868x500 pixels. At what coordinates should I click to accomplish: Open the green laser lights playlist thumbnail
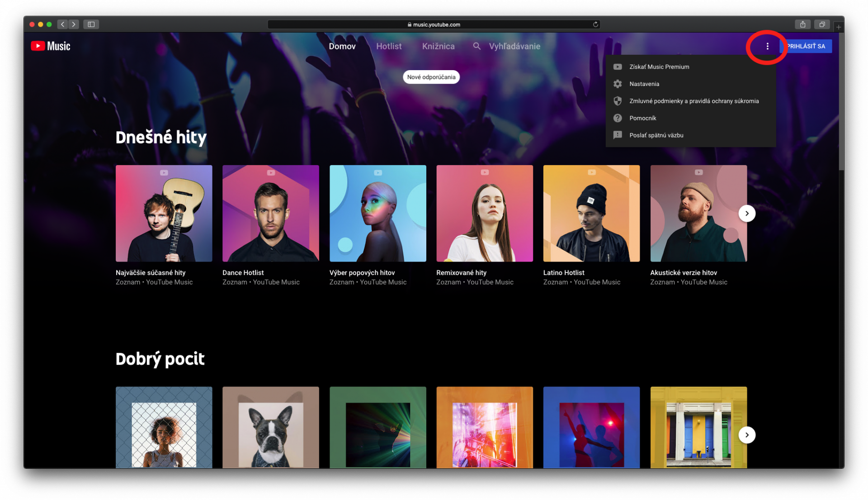378,428
